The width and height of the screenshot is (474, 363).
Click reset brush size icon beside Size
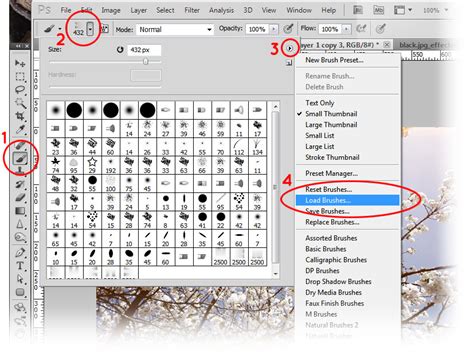pos(120,50)
